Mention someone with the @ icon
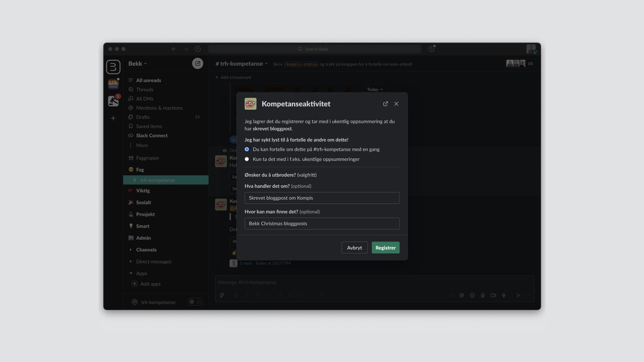This screenshot has height=362, width=644. 461,295
